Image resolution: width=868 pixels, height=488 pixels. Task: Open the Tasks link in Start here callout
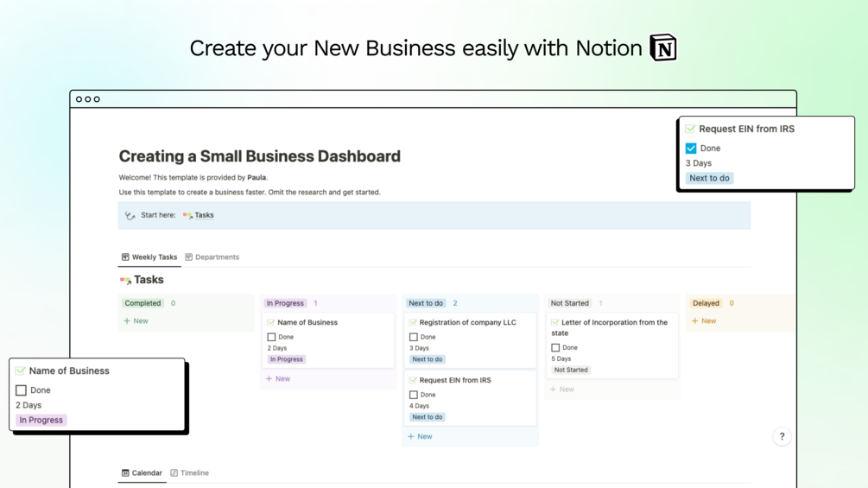coord(204,215)
